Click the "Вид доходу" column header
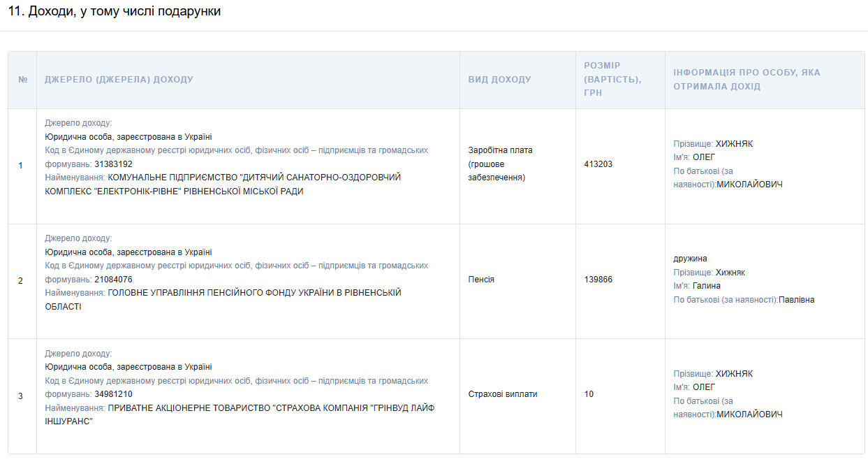This screenshot has height=462, width=868. [499, 80]
